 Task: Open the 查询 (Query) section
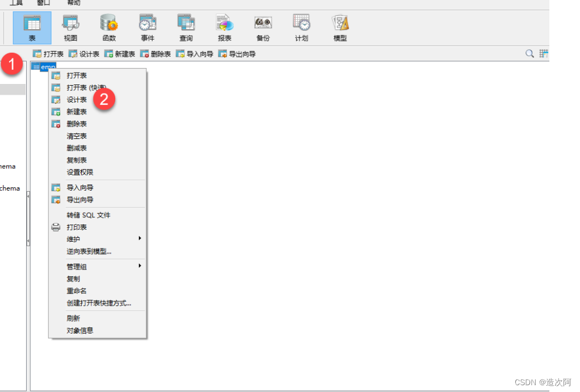pyautogui.click(x=186, y=28)
